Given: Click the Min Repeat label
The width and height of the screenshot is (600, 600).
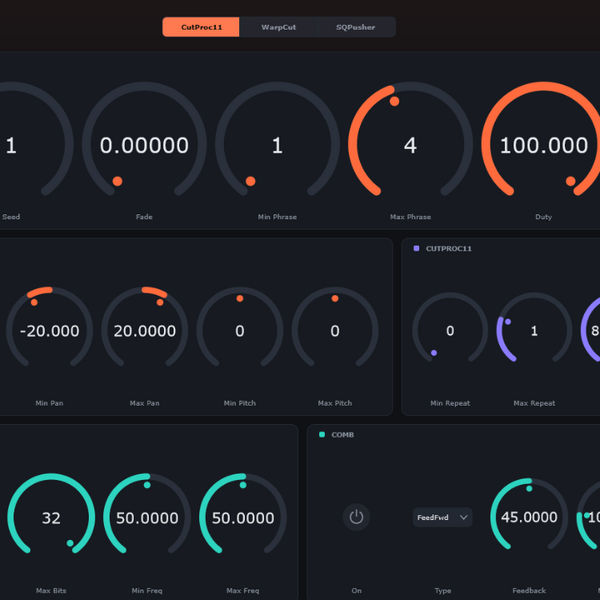Looking at the screenshot, I should click(450, 403).
